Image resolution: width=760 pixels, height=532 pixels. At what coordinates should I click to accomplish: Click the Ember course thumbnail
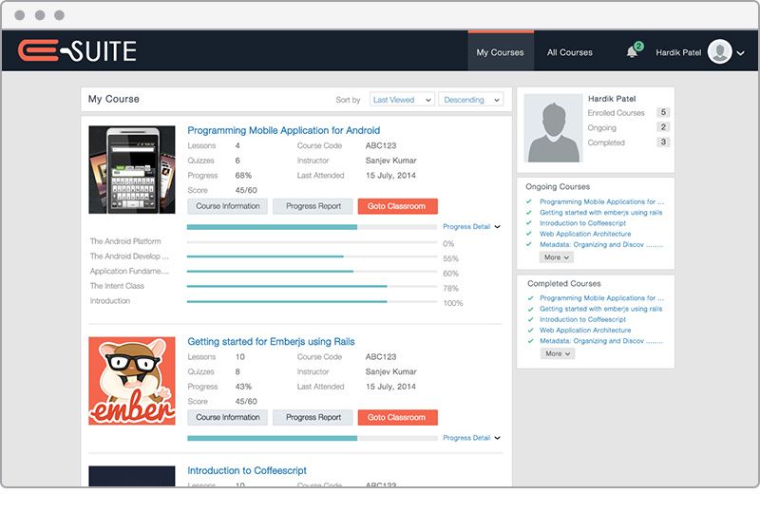(132, 381)
